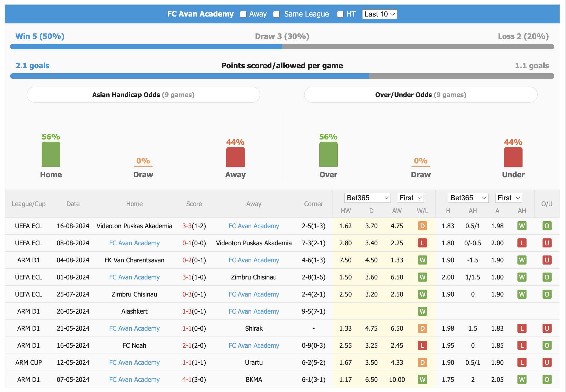This screenshot has width=566, height=392.
Task: Click handicap L badge in FC Noah row
Action: (x=522, y=345)
